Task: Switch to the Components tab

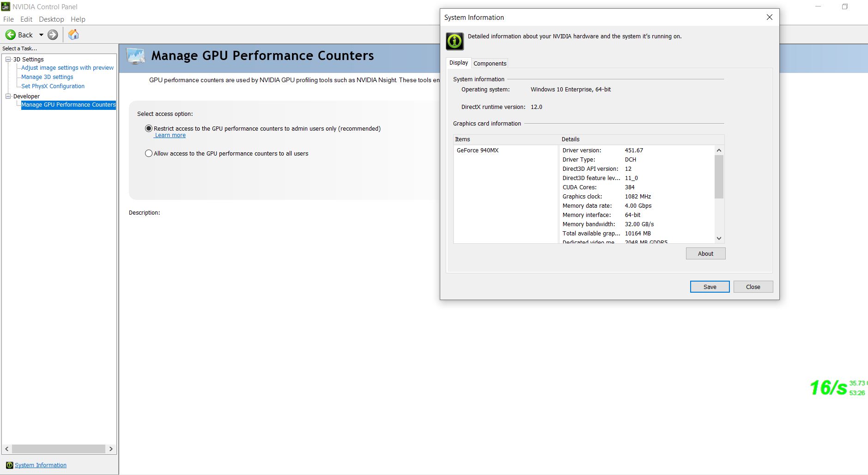Action: tap(490, 63)
